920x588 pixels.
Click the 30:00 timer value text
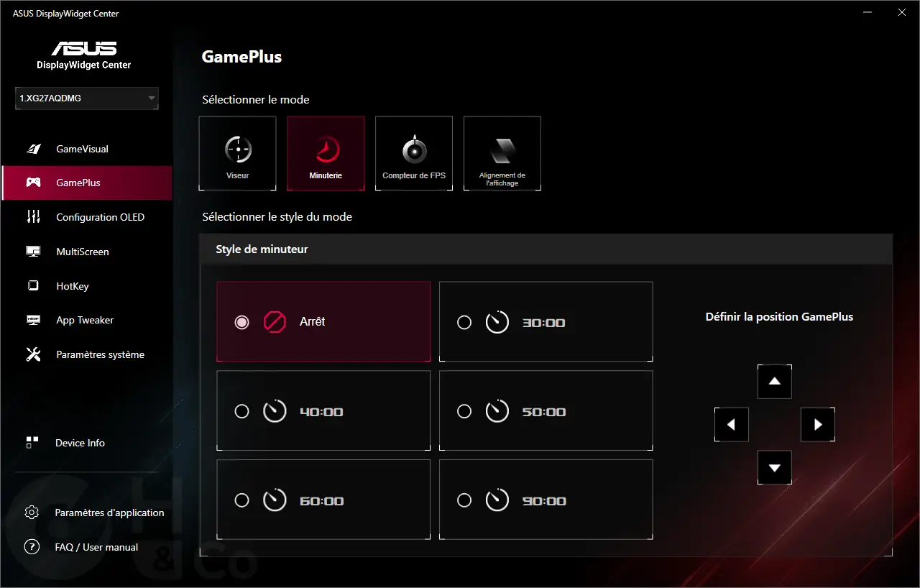pos(543,323)
